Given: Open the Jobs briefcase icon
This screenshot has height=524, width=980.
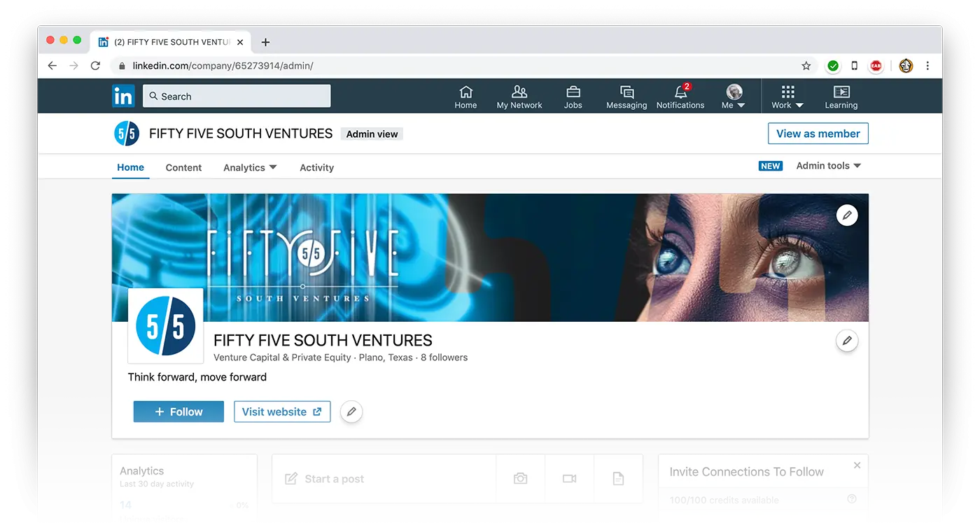Looking at the screenshot, I should tap(573, 97).
